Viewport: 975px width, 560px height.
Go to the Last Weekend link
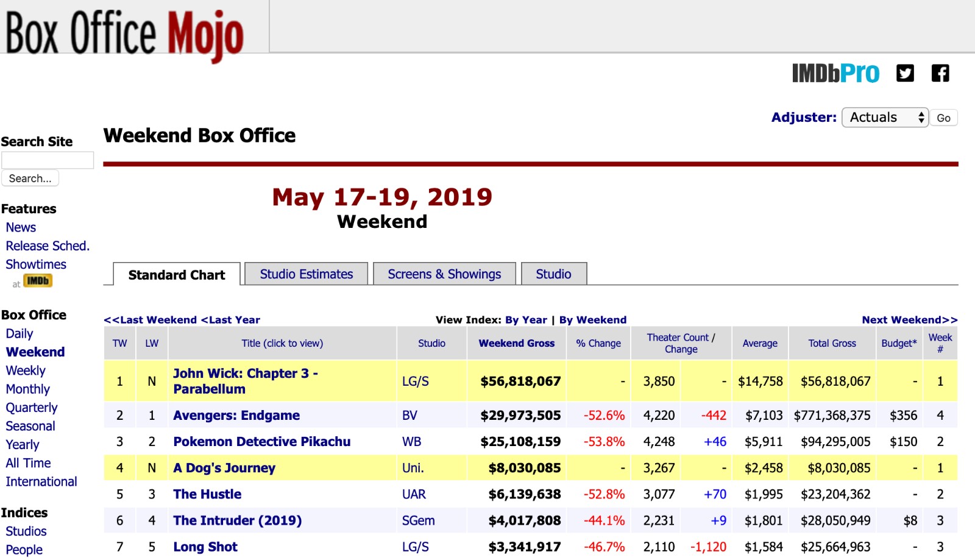[x=150, y=320]
